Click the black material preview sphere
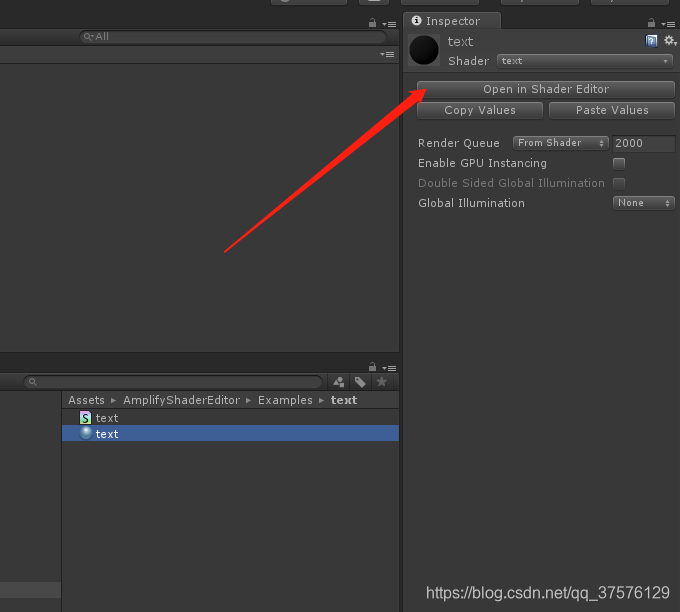 click(424, 50)
